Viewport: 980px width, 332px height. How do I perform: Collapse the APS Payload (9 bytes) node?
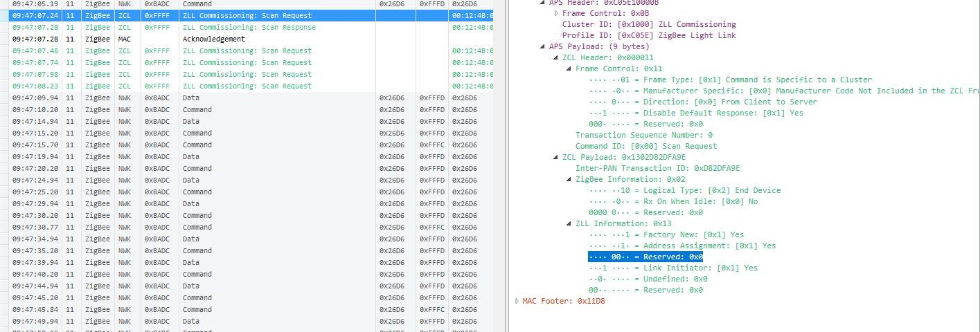tap(543, 46)
